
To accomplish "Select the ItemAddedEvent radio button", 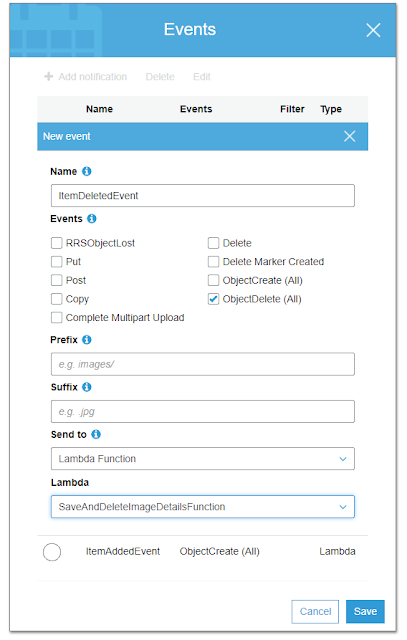I will [x=52, y=552].
